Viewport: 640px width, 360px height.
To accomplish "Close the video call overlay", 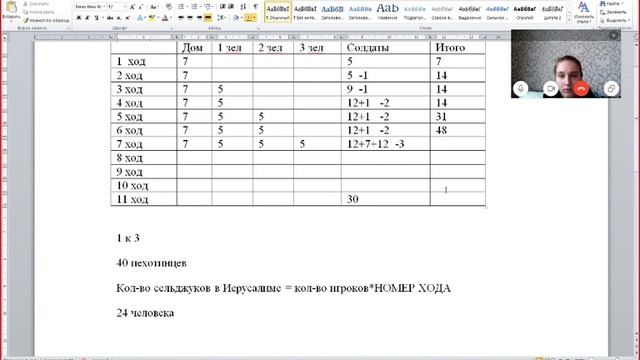I will tap(613, 36).
